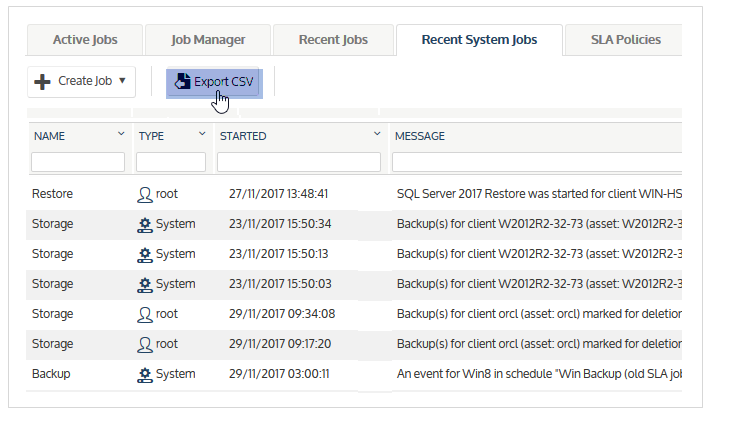Expand the NAME column sort chevron

coord(121,134)
